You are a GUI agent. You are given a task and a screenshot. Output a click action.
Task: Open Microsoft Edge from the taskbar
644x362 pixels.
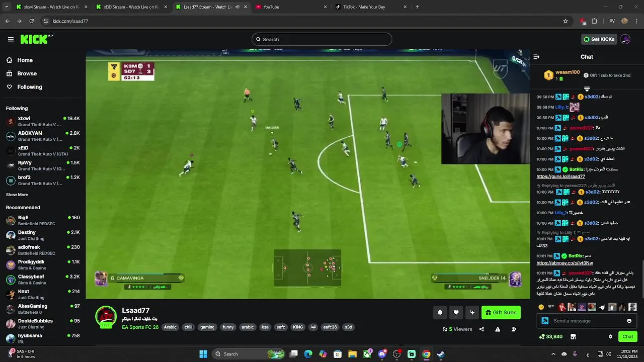308,354
